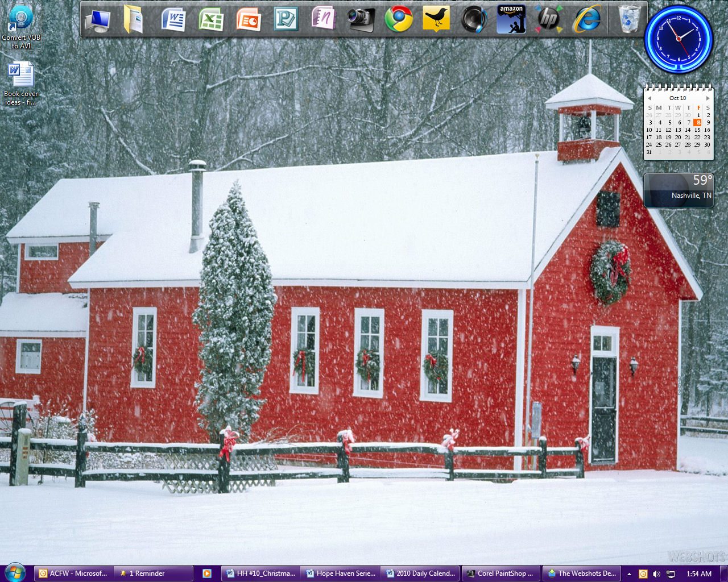Click the volume speaker tray icon

click(x=656, y=574)
